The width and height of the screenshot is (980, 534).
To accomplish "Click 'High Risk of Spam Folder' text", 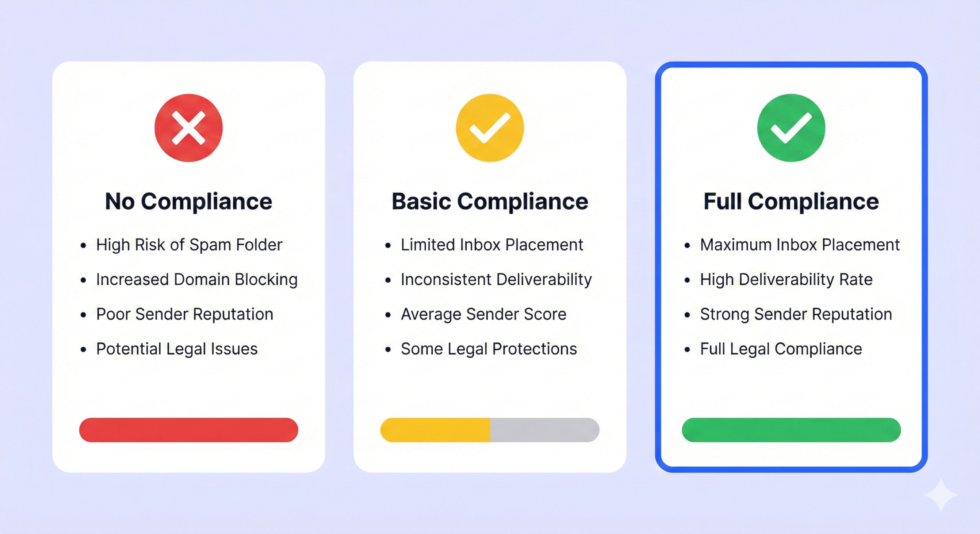I will point(189,245).
